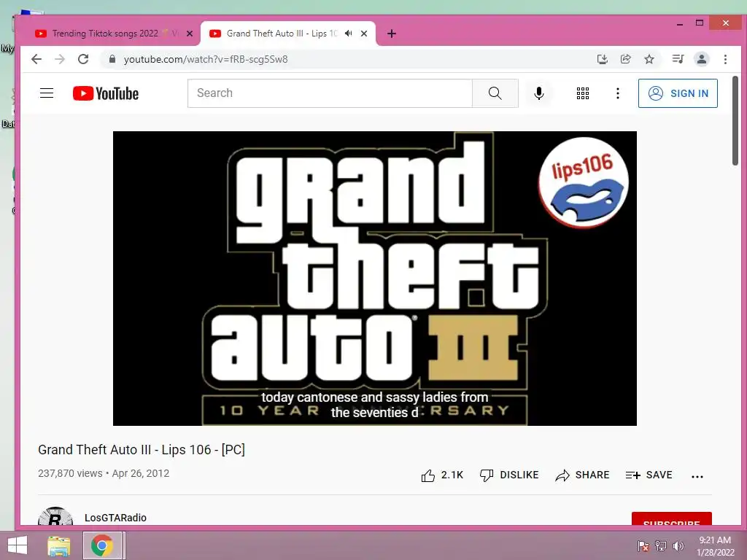Click the browser forward arrow
The height and width of the screenshot is (560, 747).
[x=60, y=59]
